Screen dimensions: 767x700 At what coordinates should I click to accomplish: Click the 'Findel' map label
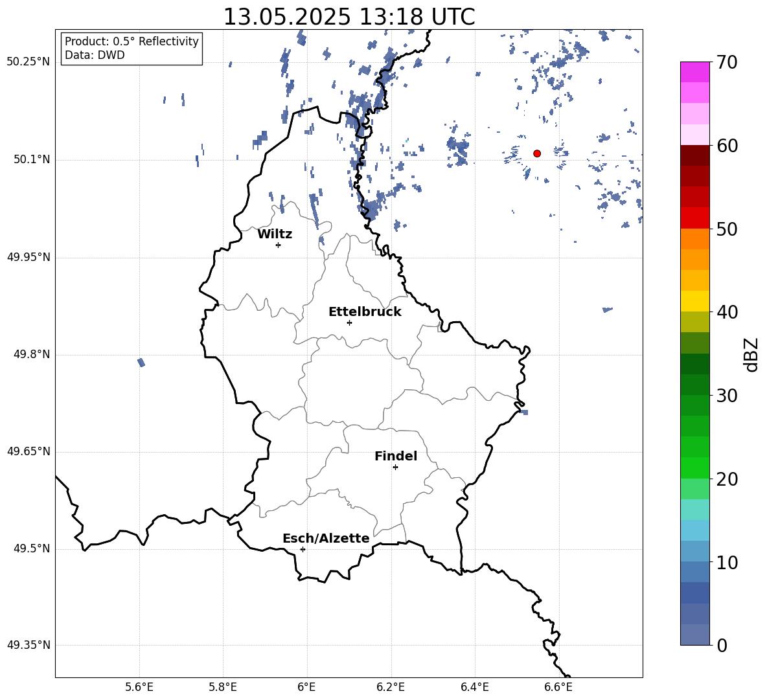tap(396, 456)
